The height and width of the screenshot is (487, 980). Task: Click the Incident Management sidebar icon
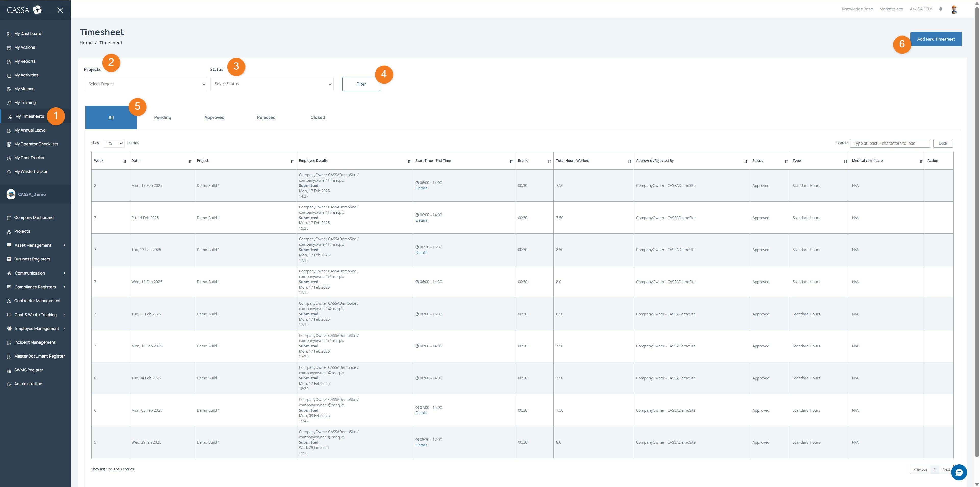pos(9,343)
